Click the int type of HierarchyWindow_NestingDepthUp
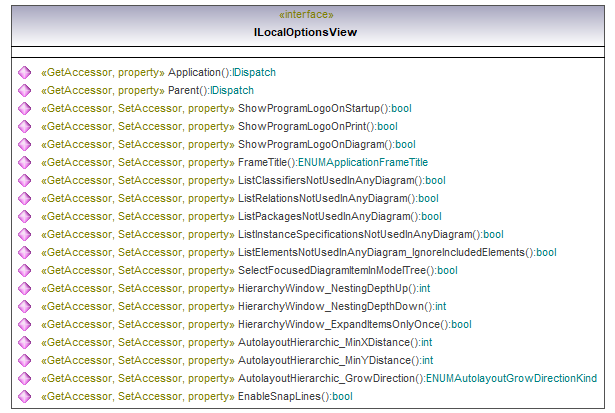This screenshot has height=413, width=615. [x=424, y=289]
